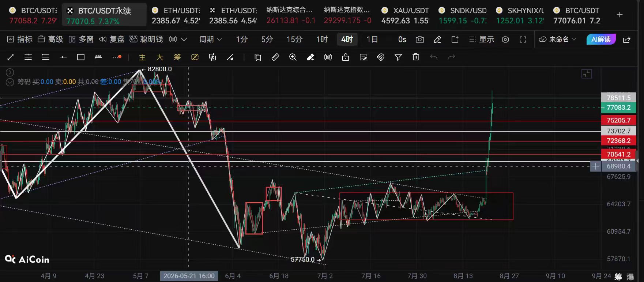Click the plus on the 68980.4 price label

pyautogui.click(x=596, y=166)
